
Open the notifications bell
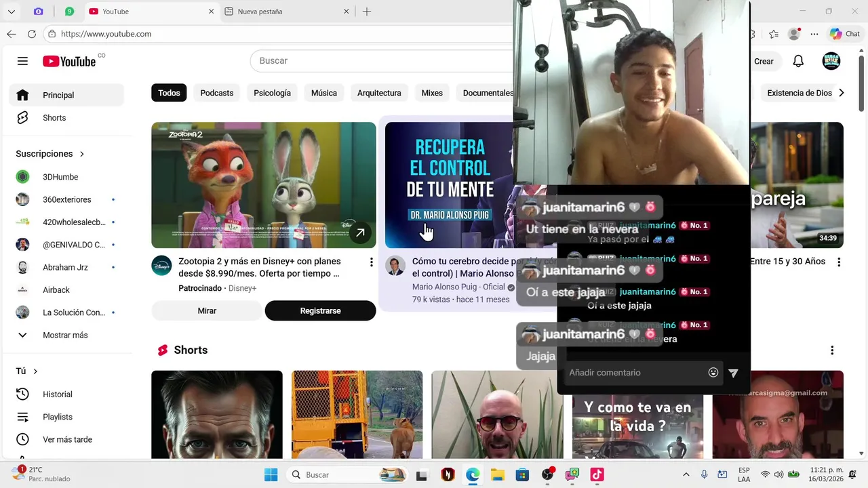click(798, 61)
